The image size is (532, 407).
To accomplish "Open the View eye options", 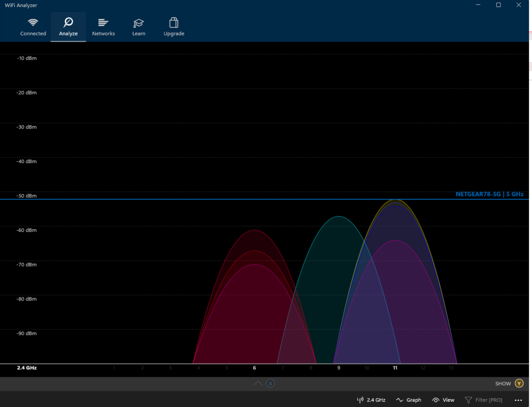I will [443, 400].
